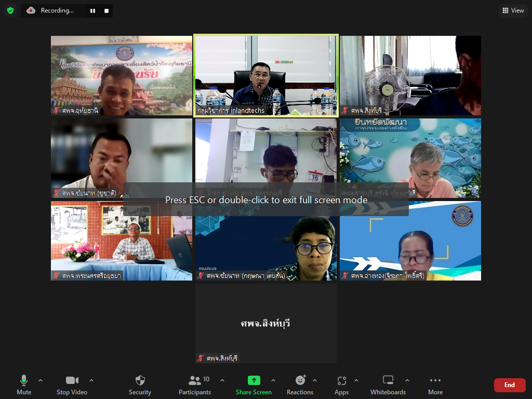Click the muted mic icon on สพจ.อ่างทอง tile
Image resolution: width=532 pixels, height=399 pixels.
[x=345, y=275]
